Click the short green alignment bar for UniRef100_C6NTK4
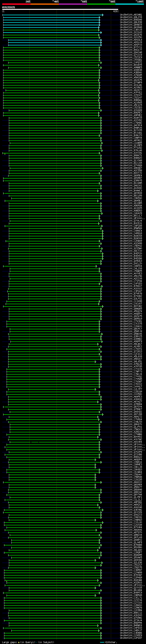This screenshot has height=644, width=146. 50,266
